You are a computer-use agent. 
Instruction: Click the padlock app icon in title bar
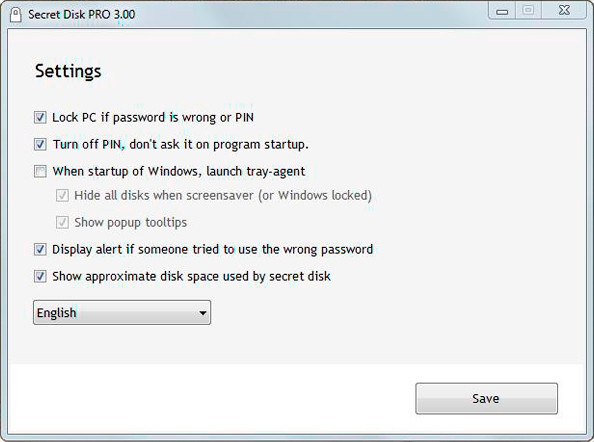(16, 15)
